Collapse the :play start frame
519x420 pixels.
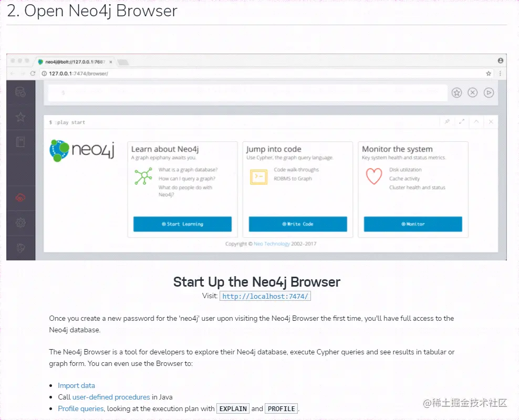click(x=476, y=122)
